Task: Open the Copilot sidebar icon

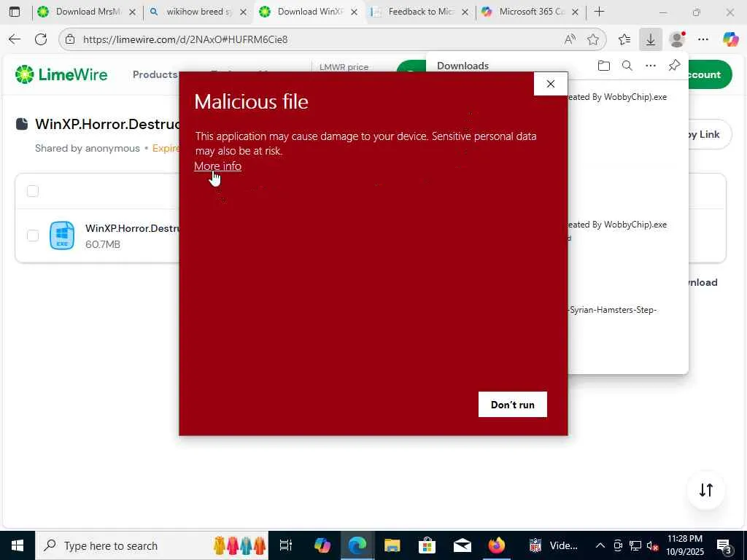Action: pos(729,39)
